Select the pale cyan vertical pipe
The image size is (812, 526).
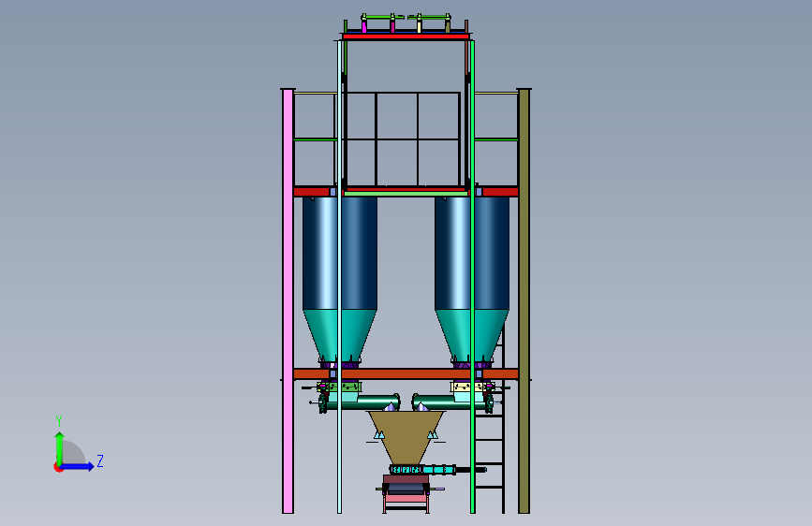click(x=339, y=276)
